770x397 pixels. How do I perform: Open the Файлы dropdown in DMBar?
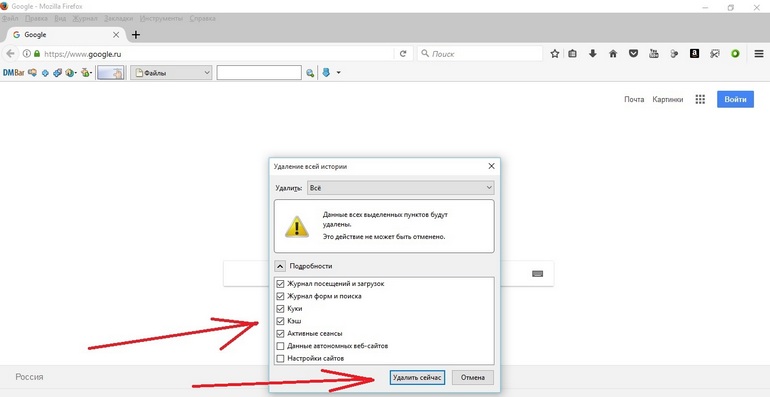(171, 73)
